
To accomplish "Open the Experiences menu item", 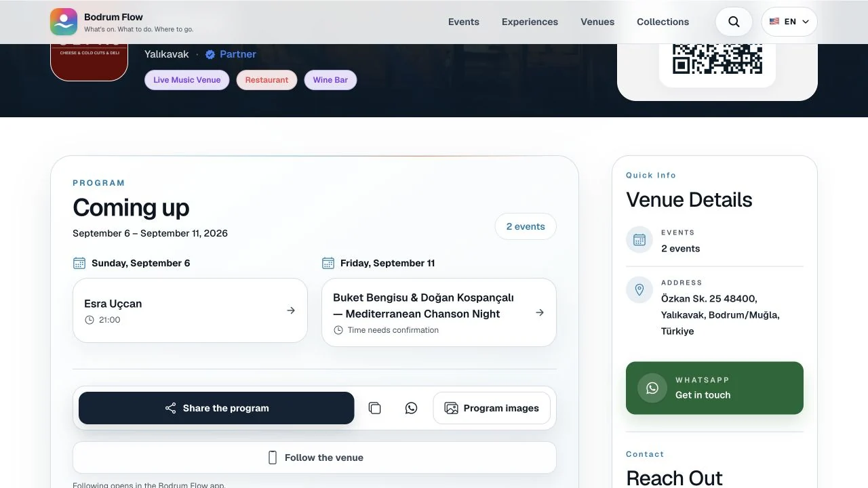I will pyautogui.click(x=530, y=22).
